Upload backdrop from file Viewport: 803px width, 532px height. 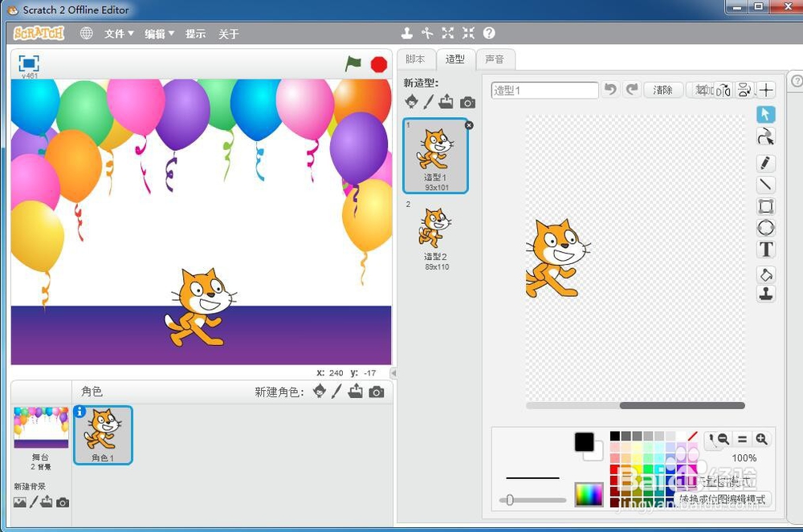[47, 502]
